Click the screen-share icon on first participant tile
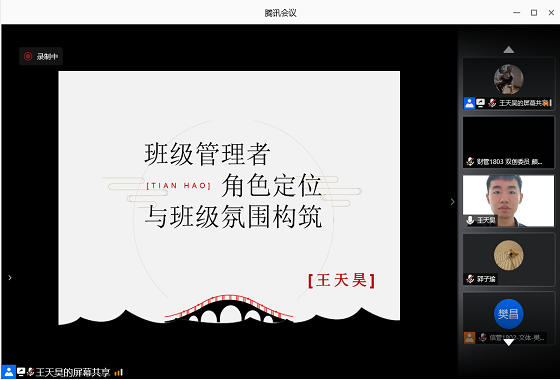 480,103
